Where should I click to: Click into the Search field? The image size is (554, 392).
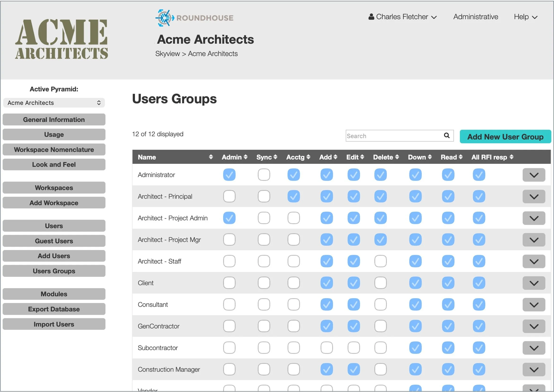(394, 136)
